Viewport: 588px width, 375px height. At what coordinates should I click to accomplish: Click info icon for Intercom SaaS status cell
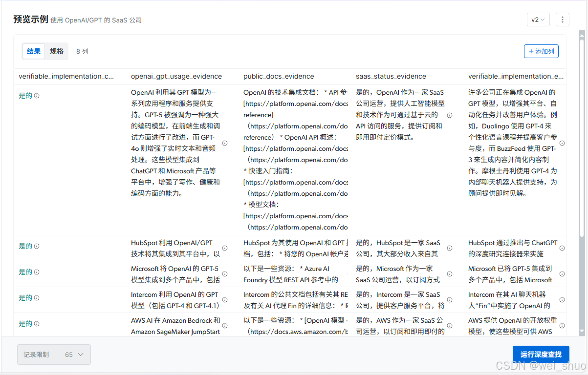coord(450,300)
